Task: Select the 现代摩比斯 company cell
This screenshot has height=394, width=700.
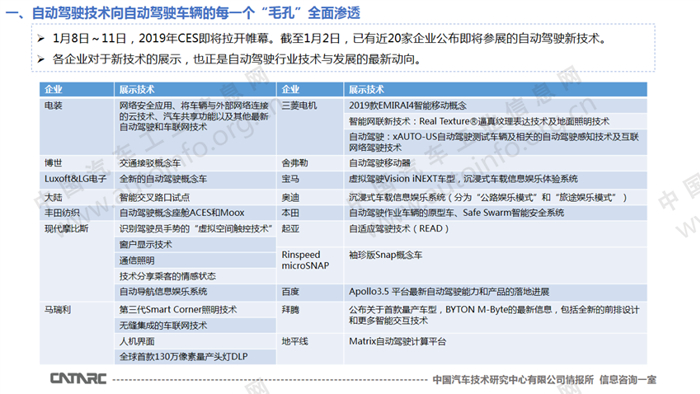Action: tap(77, 261)
